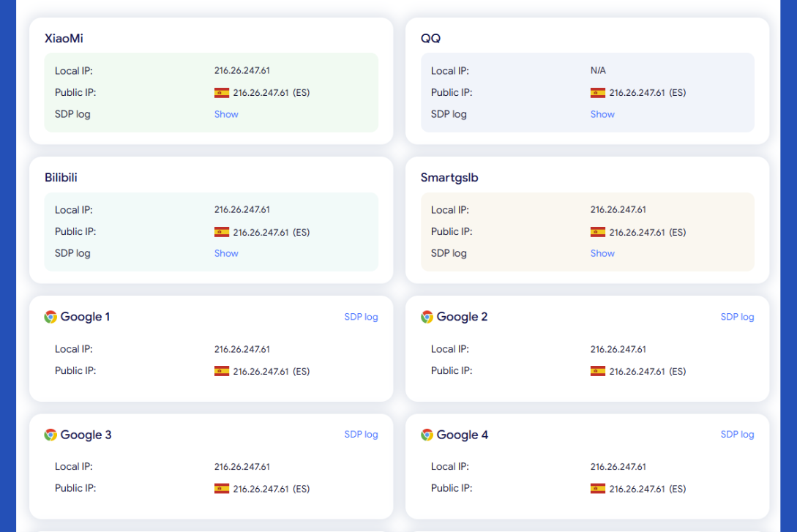Click the 'Local IP:' label in XiaoMi card
Image resolution: width=797 pixels, height=532 pixels.
(x=74, y=71)
